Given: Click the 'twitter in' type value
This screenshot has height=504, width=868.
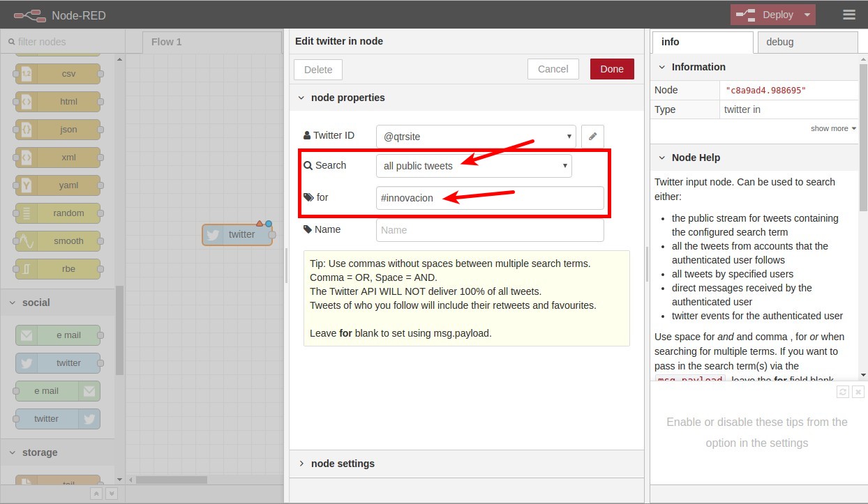Looking at the screenshot, I should 742,109.
